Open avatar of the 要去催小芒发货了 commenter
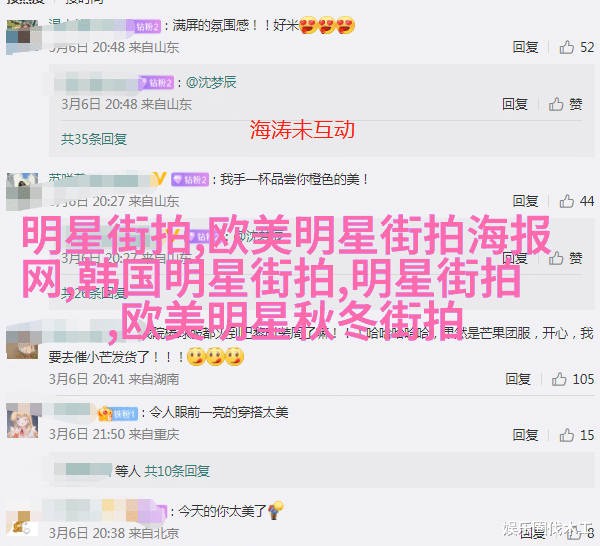Image resolution: width=600 pixels, height=546 pixels. point(22,343)
